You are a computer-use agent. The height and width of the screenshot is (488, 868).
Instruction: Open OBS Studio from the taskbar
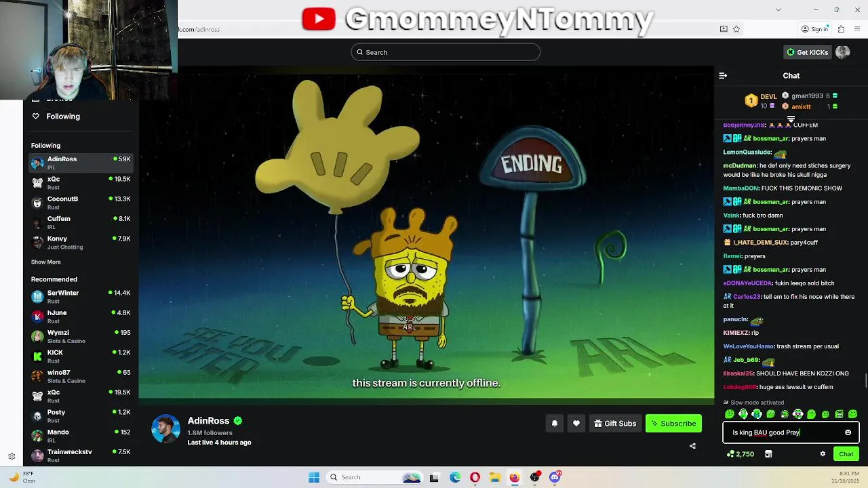535,477
